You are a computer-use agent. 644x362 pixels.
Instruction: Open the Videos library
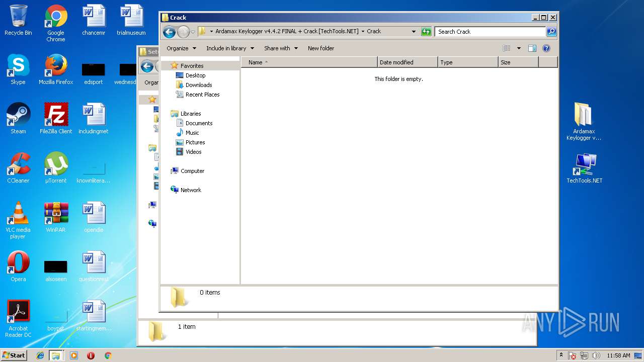click(193, 152)
